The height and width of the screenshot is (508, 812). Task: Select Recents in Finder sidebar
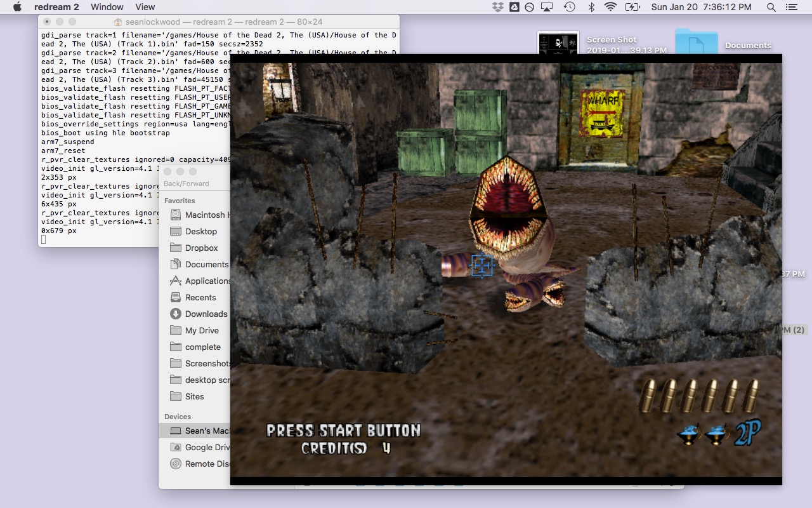pos(199,297)
